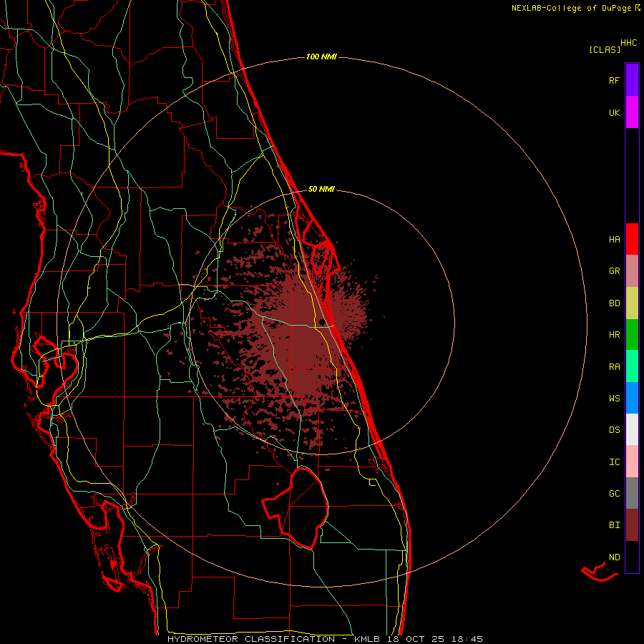The height and width of the screenshot is (644, 644).
Task: Click the UK magenta legend swatch
Action: coord(632,112)
